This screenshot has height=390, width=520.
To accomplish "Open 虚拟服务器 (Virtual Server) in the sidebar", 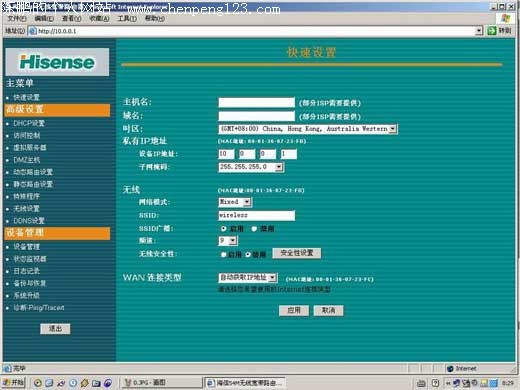I will (30, 148).
